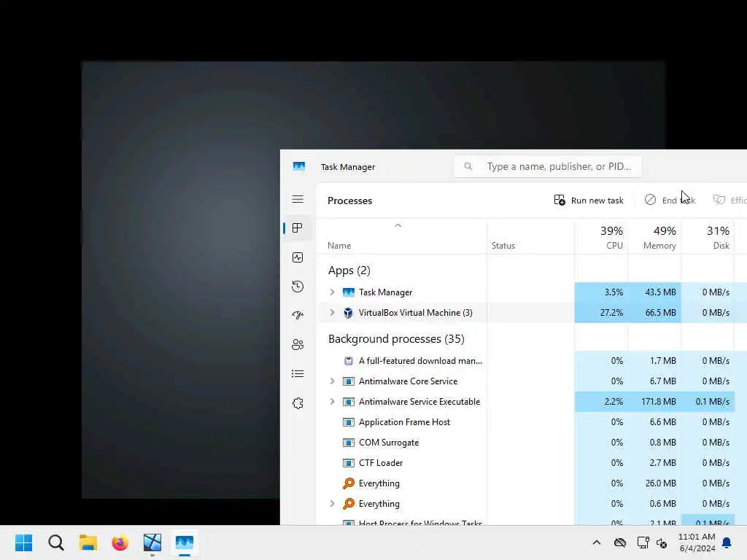Sort processes by 49% Memory column
The width and height of the screenshot is (747, 560).
pos(654,237)
